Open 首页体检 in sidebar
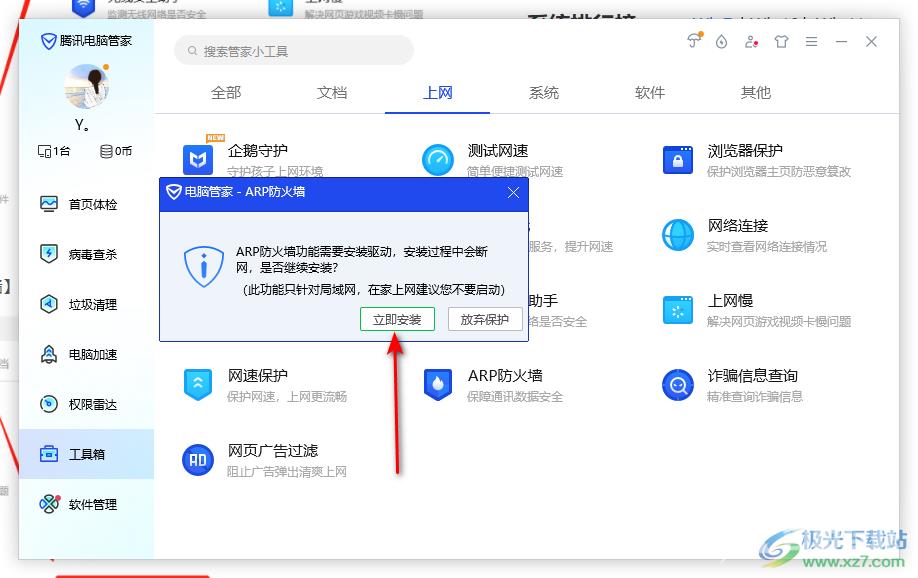This screenshot has width=918, height=578. coord(87,204)
